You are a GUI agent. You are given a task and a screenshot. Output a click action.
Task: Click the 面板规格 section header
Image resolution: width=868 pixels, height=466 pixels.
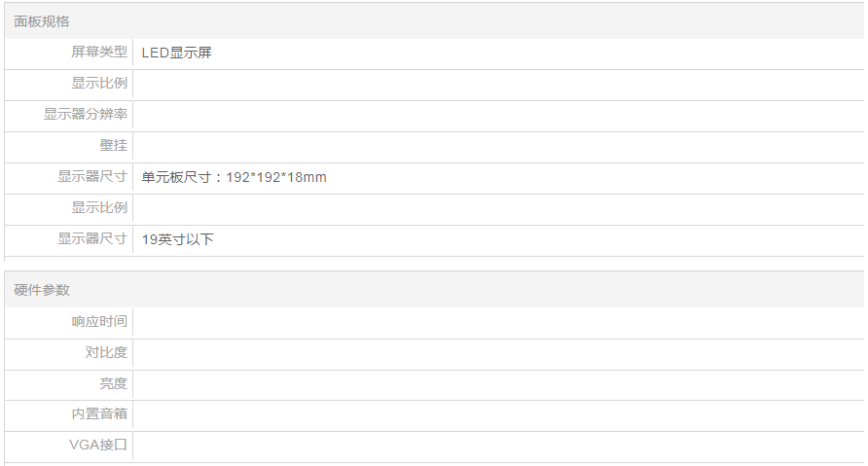click(x=42, y=21)
